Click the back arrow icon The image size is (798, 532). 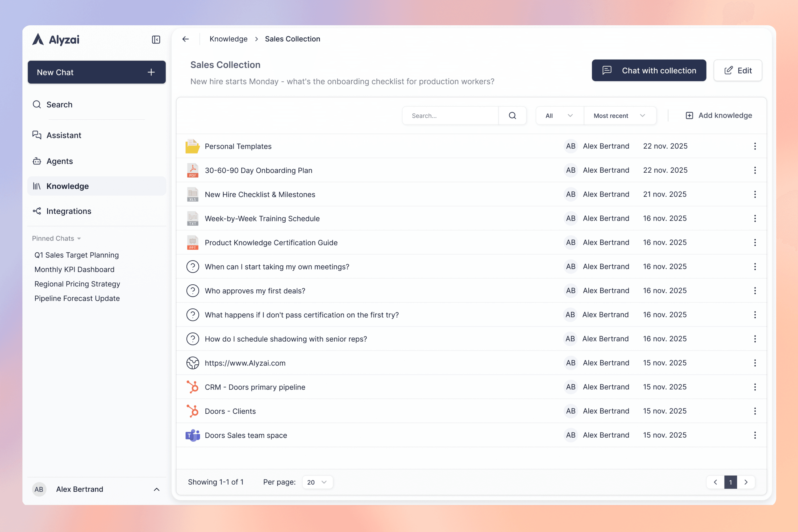point(186,39)
